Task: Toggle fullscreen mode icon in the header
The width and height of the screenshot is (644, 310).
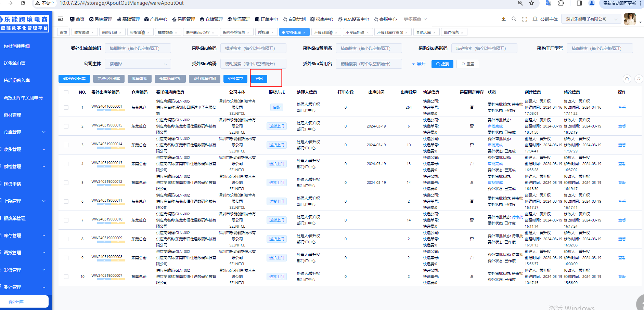Action: pyautogui.click(x=524, y=19)
